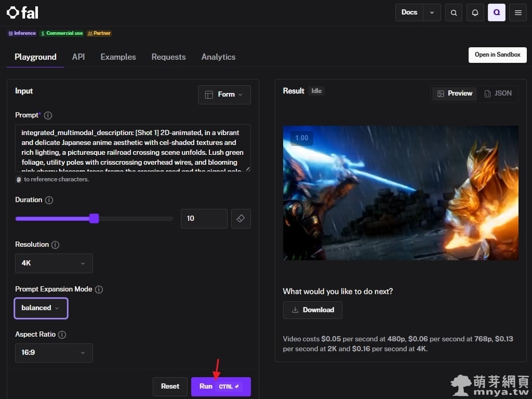Click the video costs pricing text
Viewport: 532px width, 399px height.
click(x=398, y=344)
